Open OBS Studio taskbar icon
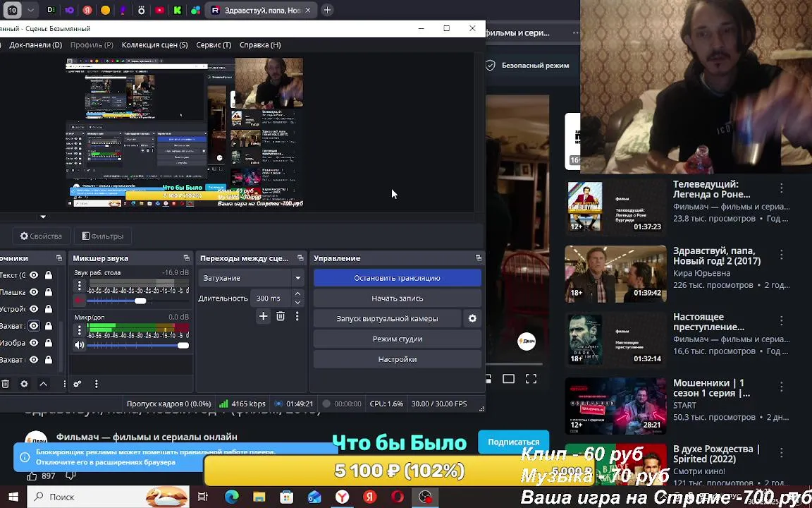 pos(425,497)
